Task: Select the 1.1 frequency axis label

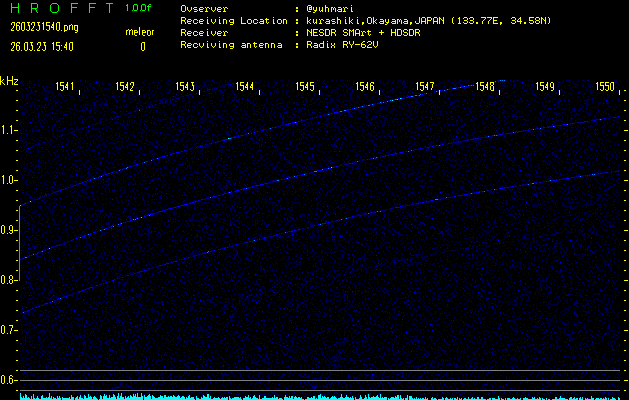Action: 9,130
